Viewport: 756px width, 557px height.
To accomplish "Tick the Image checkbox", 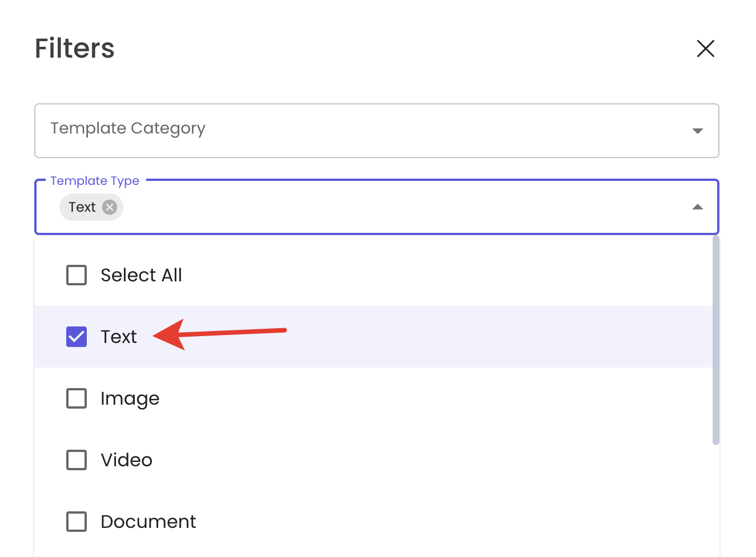I will click(77, 398).
